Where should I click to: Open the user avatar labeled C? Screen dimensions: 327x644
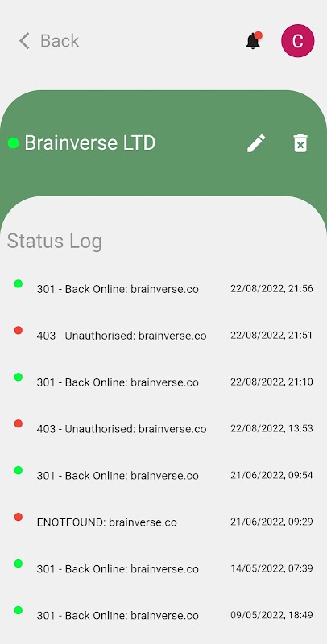tap(298, 41)
